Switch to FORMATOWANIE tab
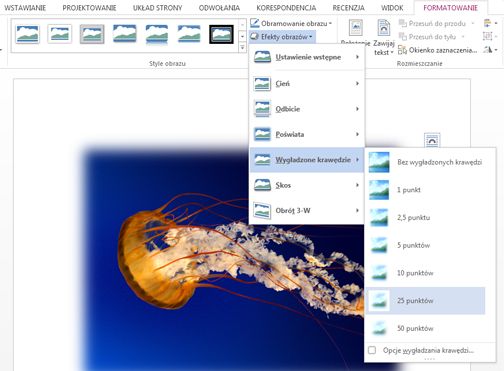The image size is (504, 371). click(450, 8)
